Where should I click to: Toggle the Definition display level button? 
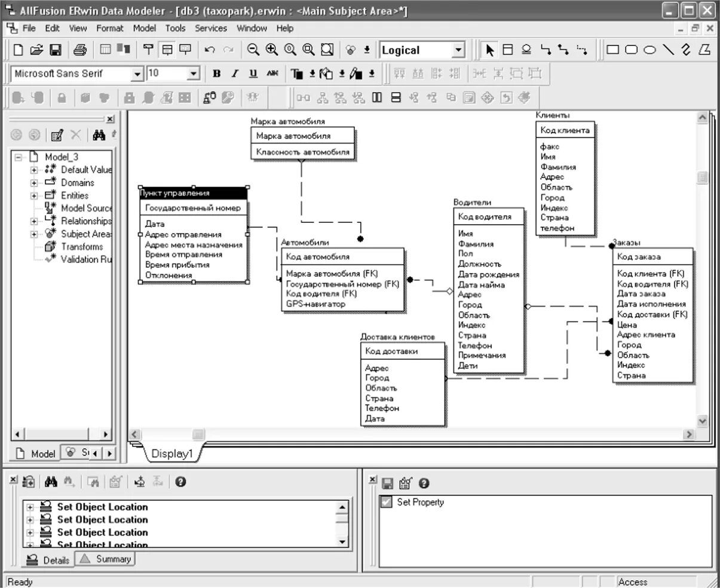185,50
